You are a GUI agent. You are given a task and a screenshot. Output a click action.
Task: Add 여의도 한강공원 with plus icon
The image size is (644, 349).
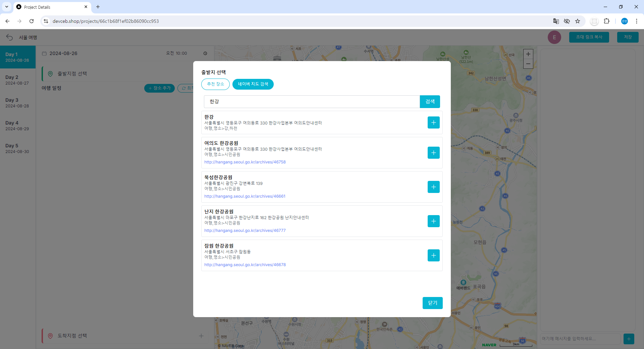point(433,153)
